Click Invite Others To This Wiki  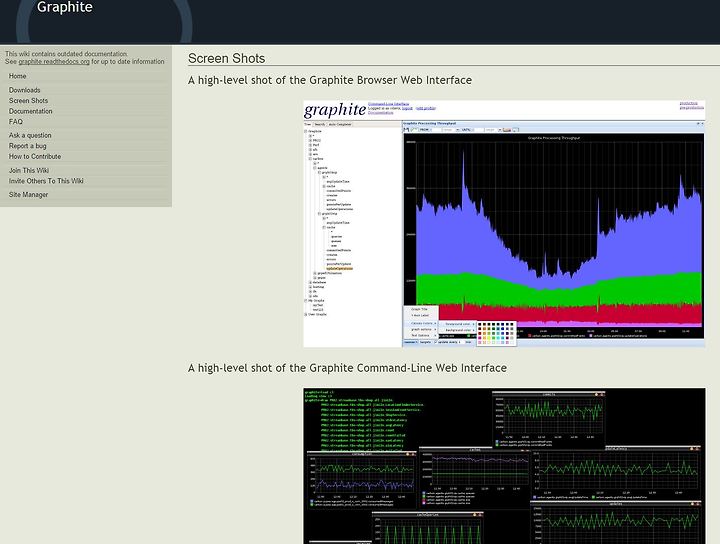tap(46, 181)
